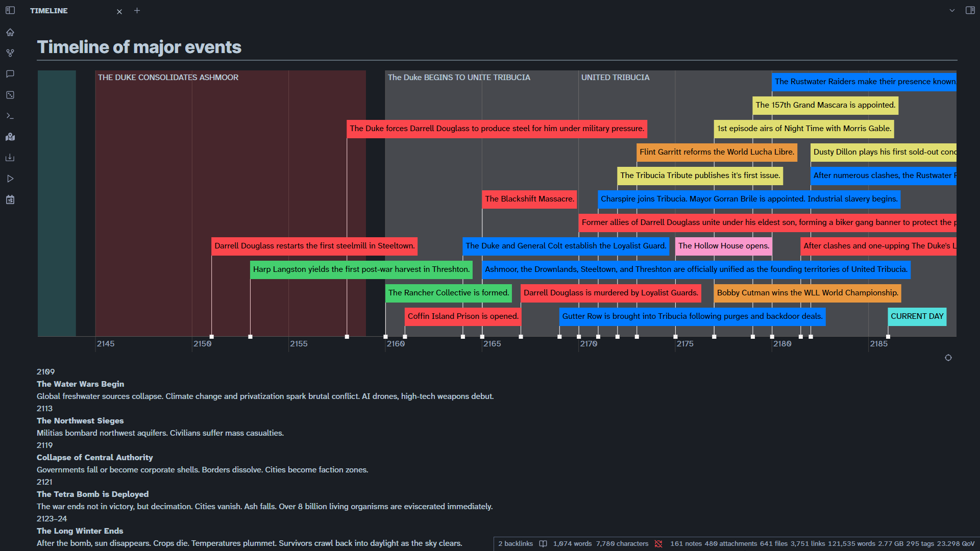This screenshot has height=551, width=980.
Task: Select 'The Rancher Collective is formed' event
Action: [449, 293]
